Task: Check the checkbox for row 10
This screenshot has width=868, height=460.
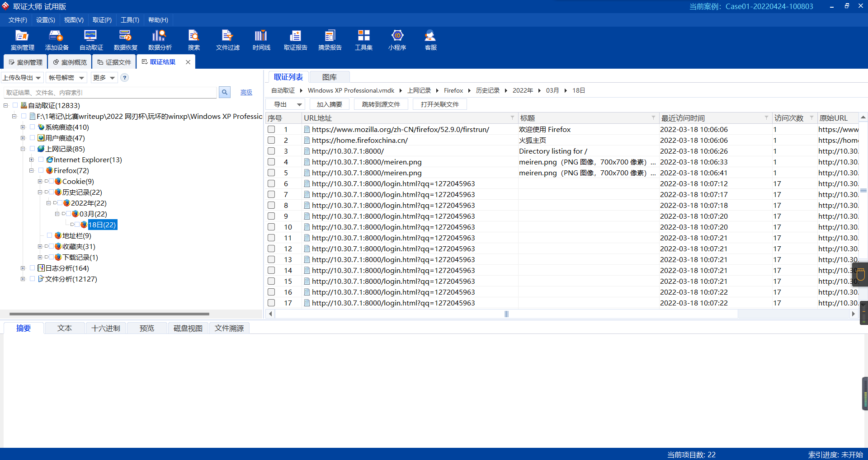Action: click(271, 227)
